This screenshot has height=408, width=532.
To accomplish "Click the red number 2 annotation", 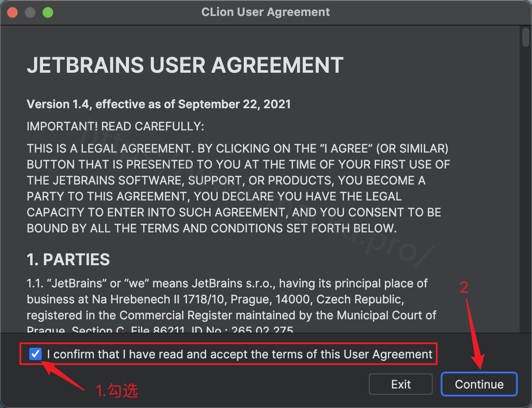I will pos(464,288).
